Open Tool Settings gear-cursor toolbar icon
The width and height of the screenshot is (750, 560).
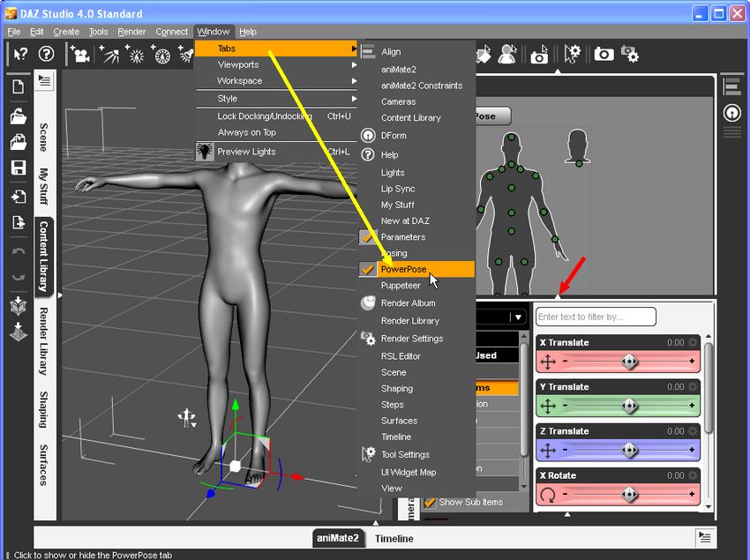[x=572, y=54]
